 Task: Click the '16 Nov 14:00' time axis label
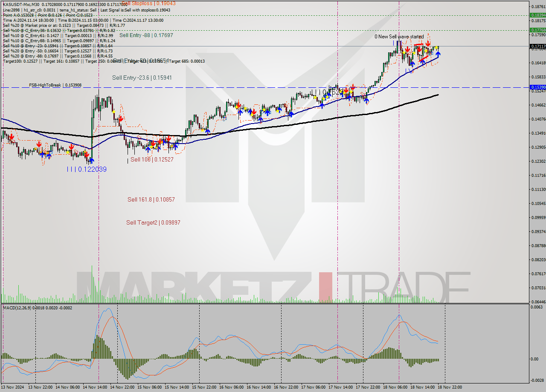[259, 387]
